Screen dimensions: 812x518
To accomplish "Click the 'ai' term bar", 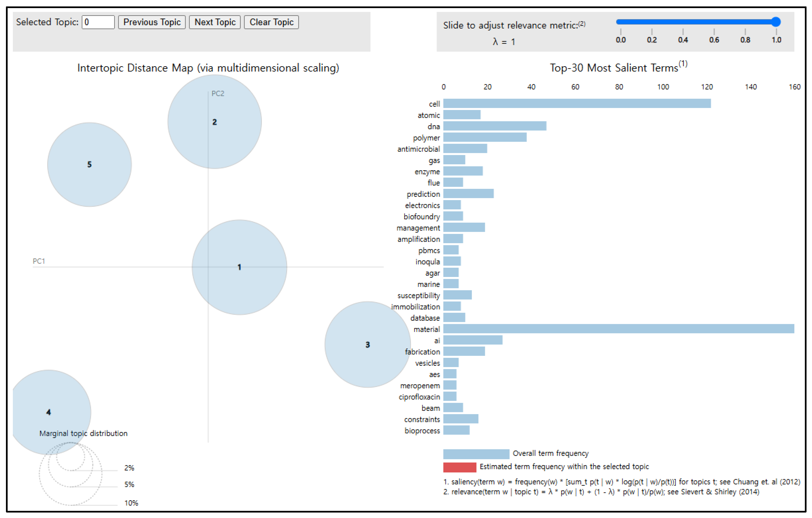I will pyautogui.click(x=473, y=340).
